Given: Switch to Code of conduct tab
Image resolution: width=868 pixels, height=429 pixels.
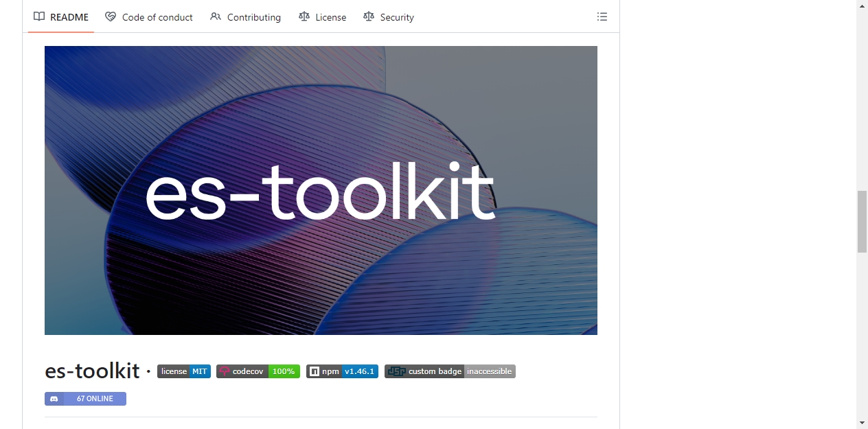Looking at the screenshot, I should [149, 17].
